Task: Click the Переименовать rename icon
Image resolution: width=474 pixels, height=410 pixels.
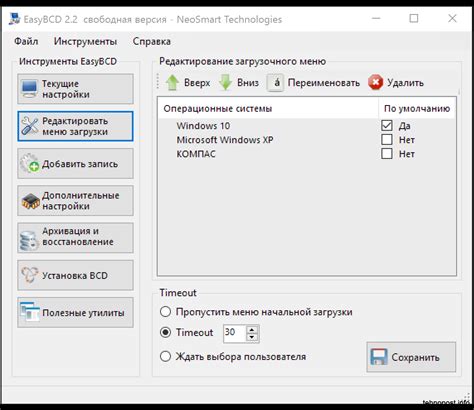Action: click(x=275, y=82)
